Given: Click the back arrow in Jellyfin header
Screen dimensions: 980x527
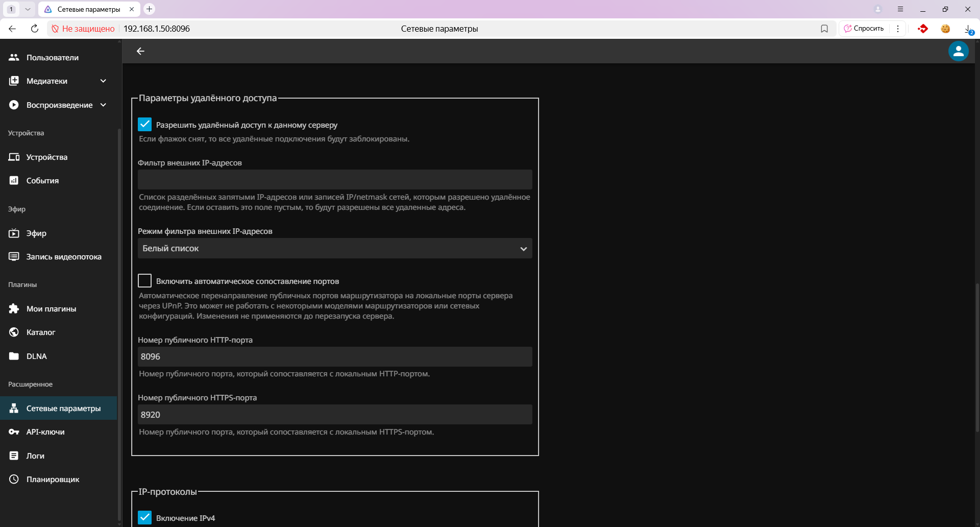Looking at the screenshot, I should (x=140, y=51).
